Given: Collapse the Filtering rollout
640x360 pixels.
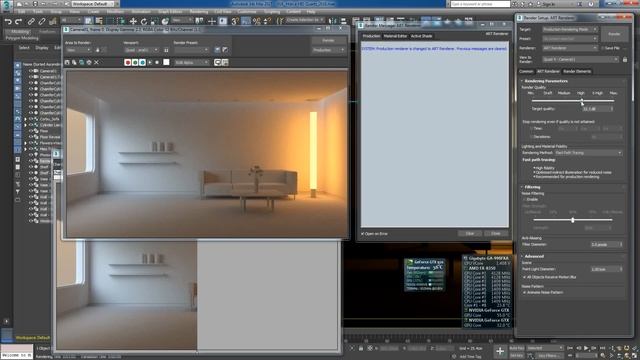Looking at the screenshot, I should [532, 187].
